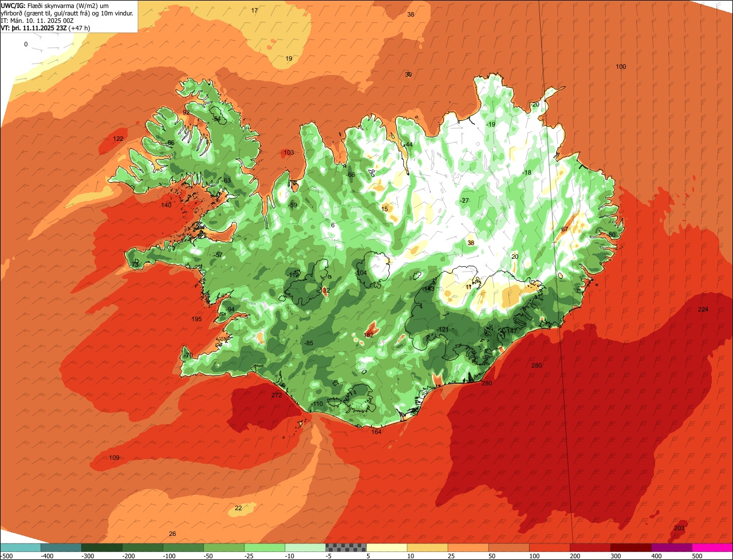733x560 pixels.
Task: Click the '-85' value in south Iceland
Action: (309, 343)
